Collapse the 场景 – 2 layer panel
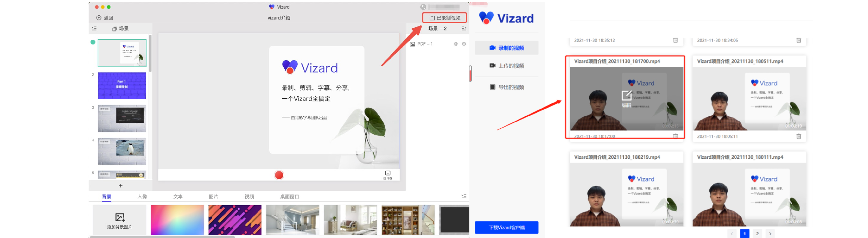This screenshot has width=868, height=238. tap(464, 29)
